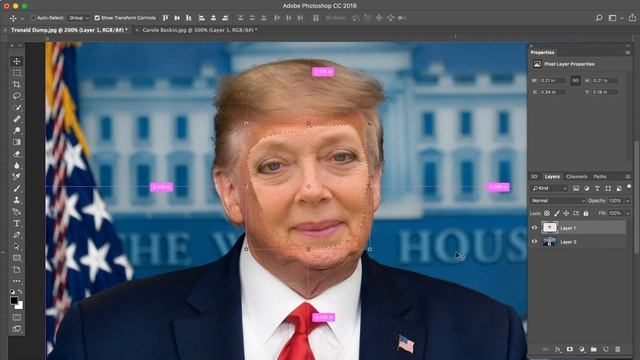Select the Clone Stamp tool
Viewport: 640px width, 360px height.
[17, 200]
